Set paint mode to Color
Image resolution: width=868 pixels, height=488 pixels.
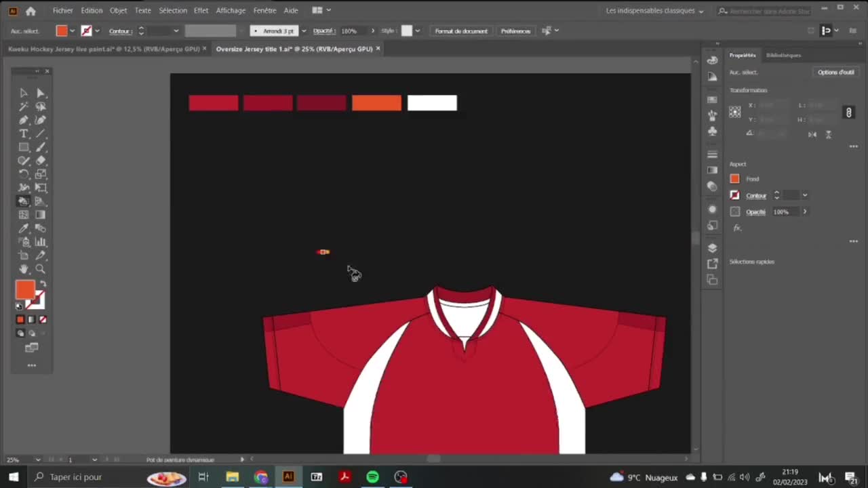click(20, 319)
